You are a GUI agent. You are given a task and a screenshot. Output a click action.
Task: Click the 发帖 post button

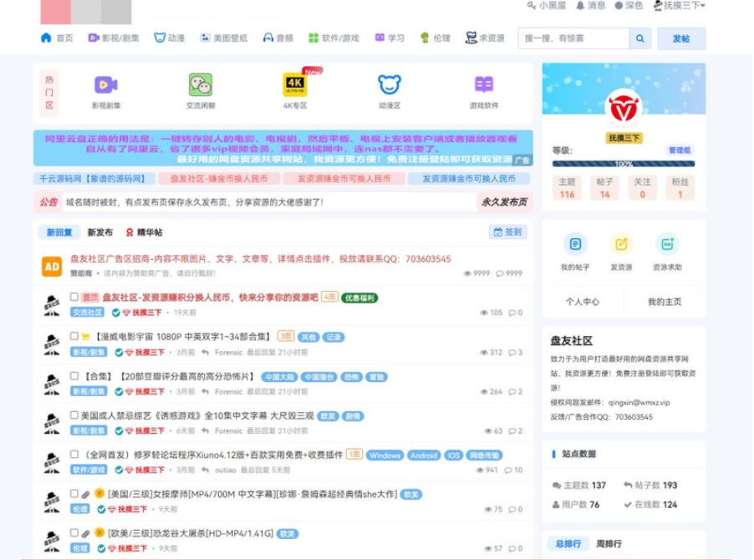tap(682, 38)
